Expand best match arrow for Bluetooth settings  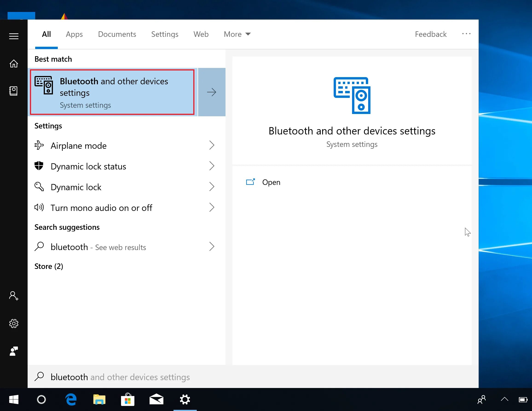(211, 92)
